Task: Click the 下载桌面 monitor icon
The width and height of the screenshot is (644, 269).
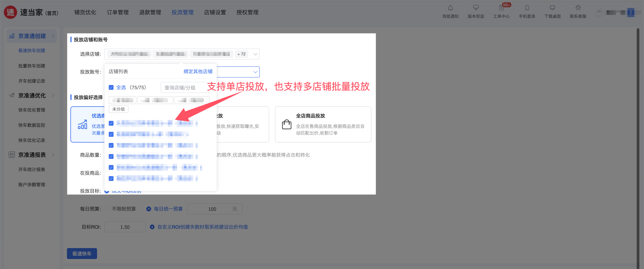Action: pyautogui.click(x=553, y=8)
